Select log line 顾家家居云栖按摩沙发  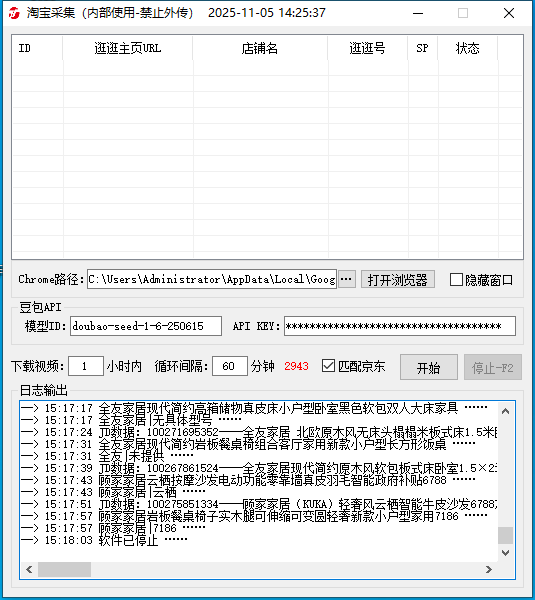[248, 480]
